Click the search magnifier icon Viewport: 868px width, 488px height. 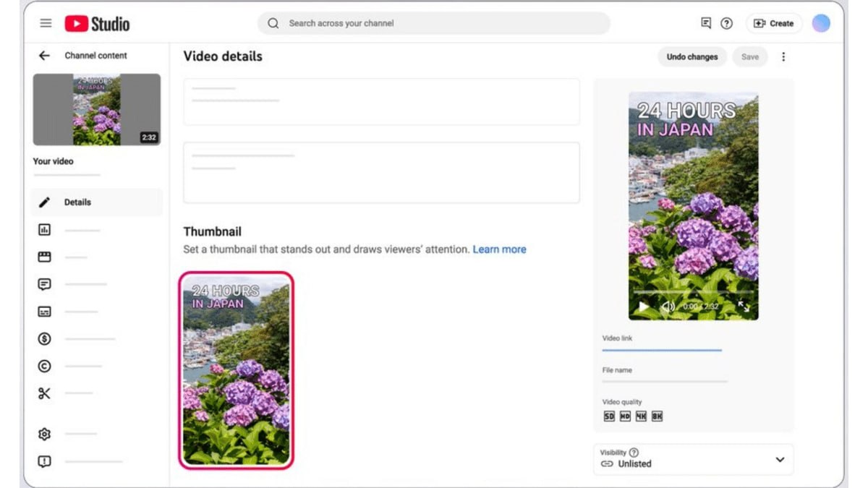(x=273, y=23)
